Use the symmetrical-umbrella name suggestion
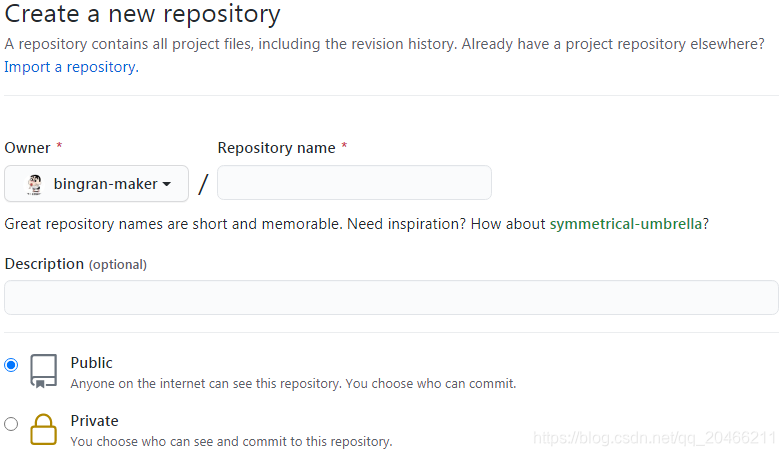The image size is (784, 456). [626, 224]
